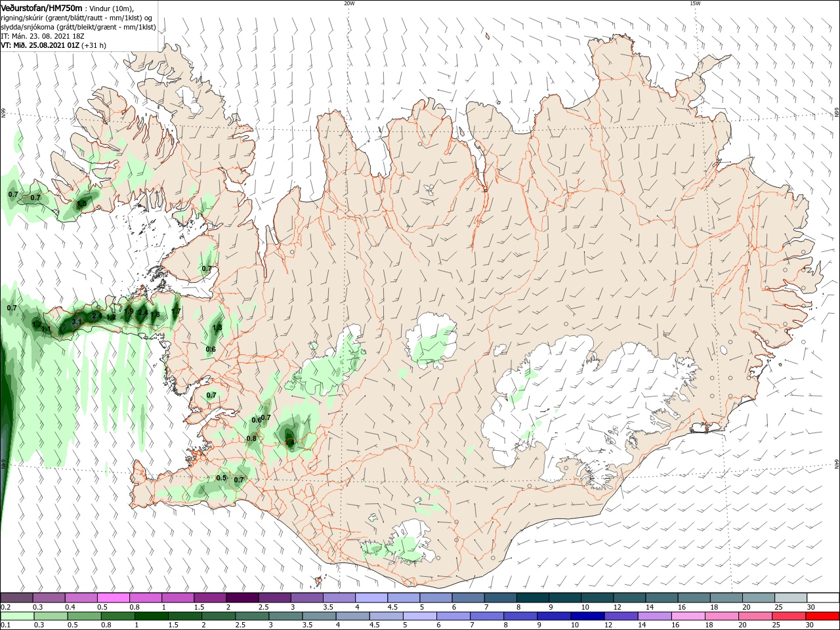Image resolution: width=840 pixels, height=630 pixels.
Task: Select the crimson swatch at 25 in bottom scale
Action: (789, 616)
